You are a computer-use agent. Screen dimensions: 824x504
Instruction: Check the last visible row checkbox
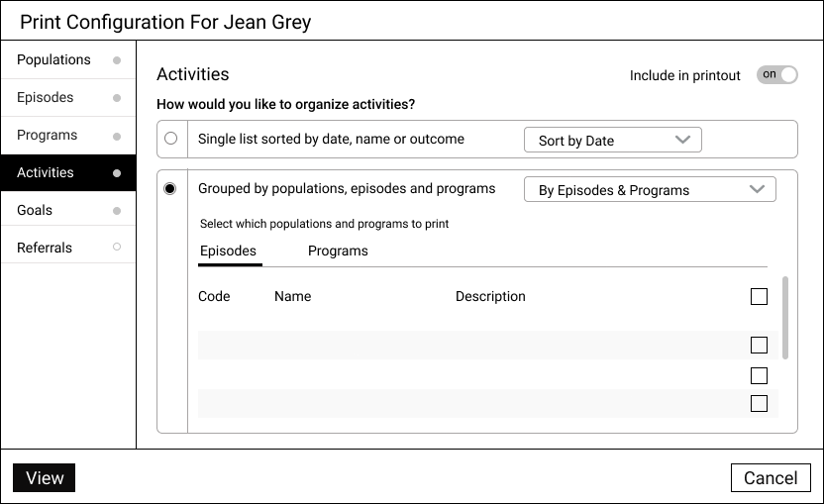click(759, 404)
